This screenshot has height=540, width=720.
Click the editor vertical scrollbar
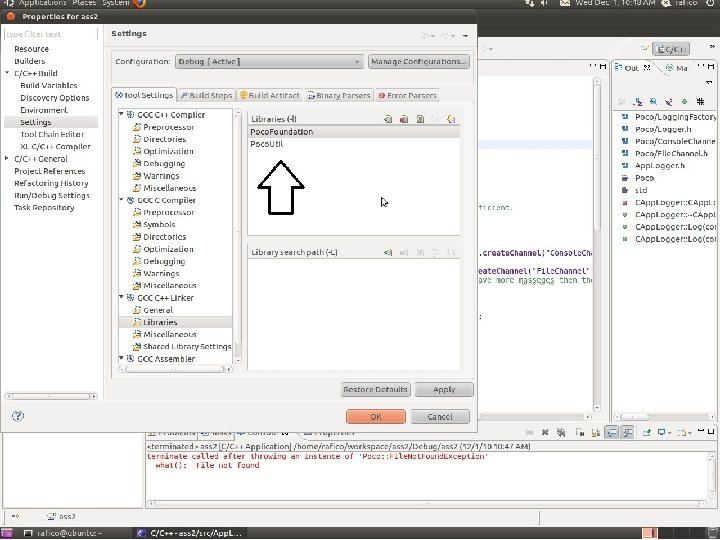(597, 243)
